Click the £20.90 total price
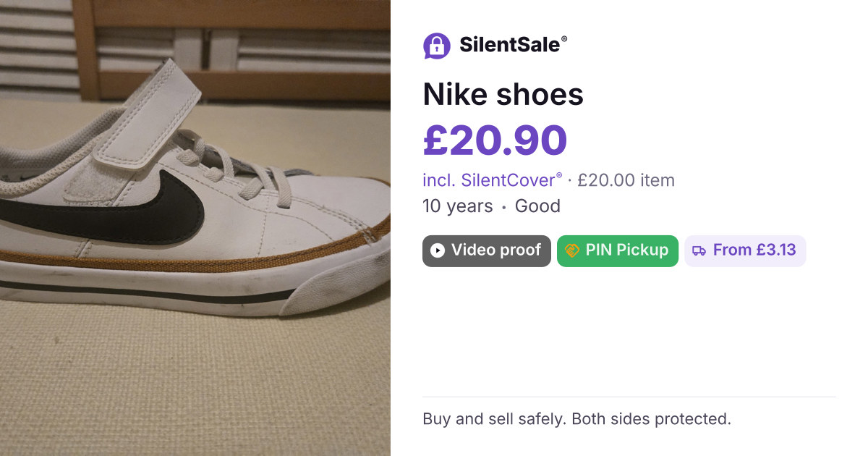This screenshot has height=456, width=868. click(495, 140)
